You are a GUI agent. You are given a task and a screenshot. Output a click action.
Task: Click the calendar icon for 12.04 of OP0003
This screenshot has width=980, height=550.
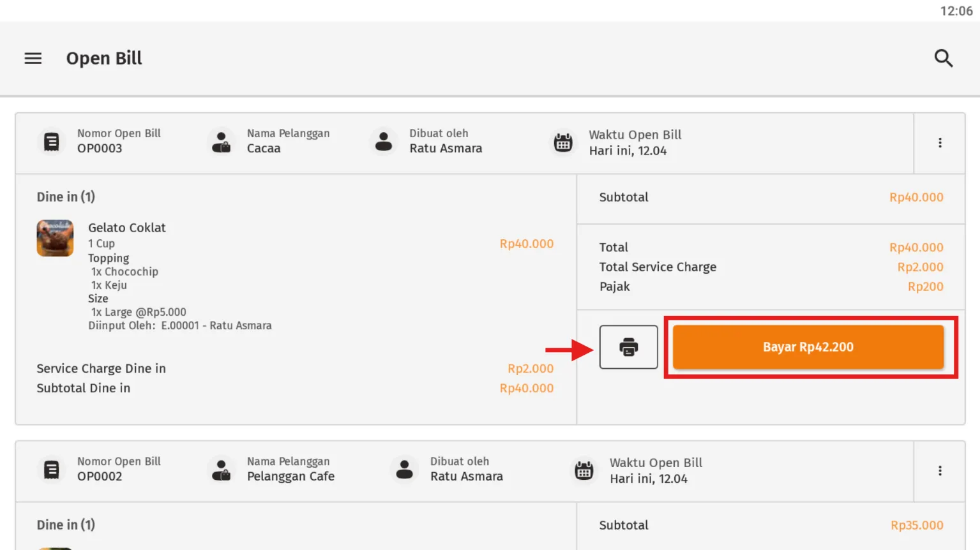coord(563,142)
